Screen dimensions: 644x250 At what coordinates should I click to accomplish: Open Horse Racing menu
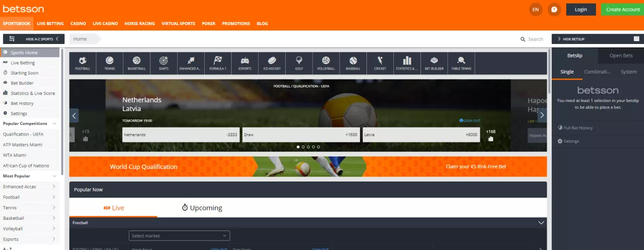coord(139,23)
